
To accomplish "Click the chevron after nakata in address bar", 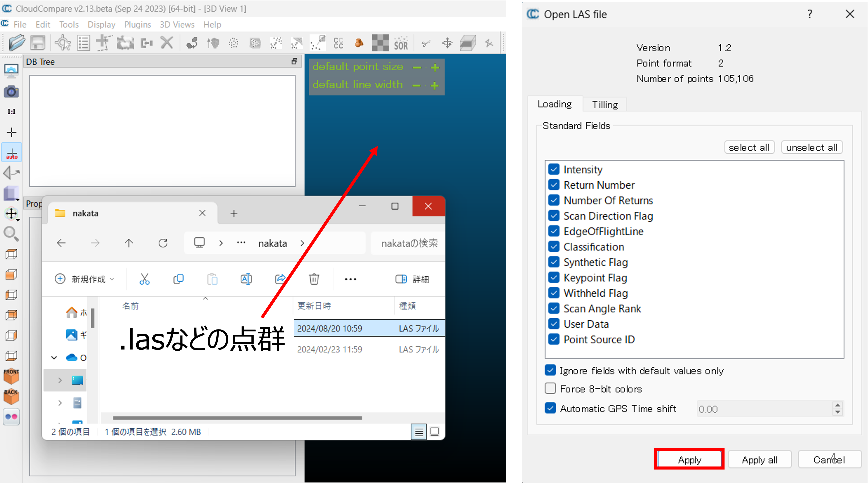I will pos(302,243).
